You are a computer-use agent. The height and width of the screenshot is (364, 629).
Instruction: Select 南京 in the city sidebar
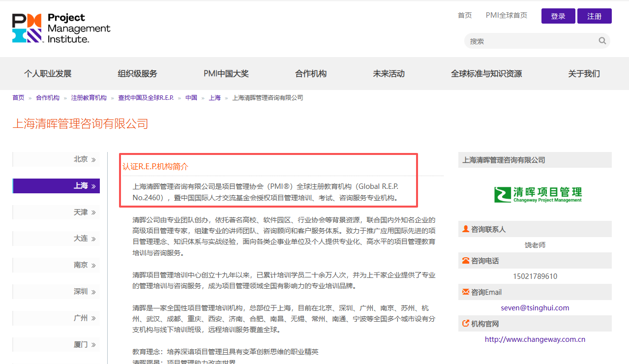tap(56, 265)
